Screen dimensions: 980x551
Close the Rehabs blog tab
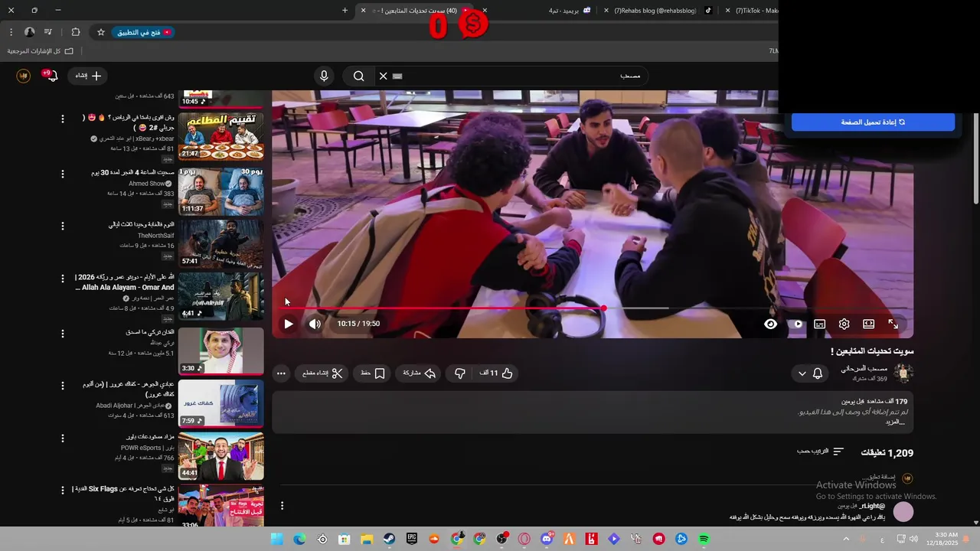(607, 11)
